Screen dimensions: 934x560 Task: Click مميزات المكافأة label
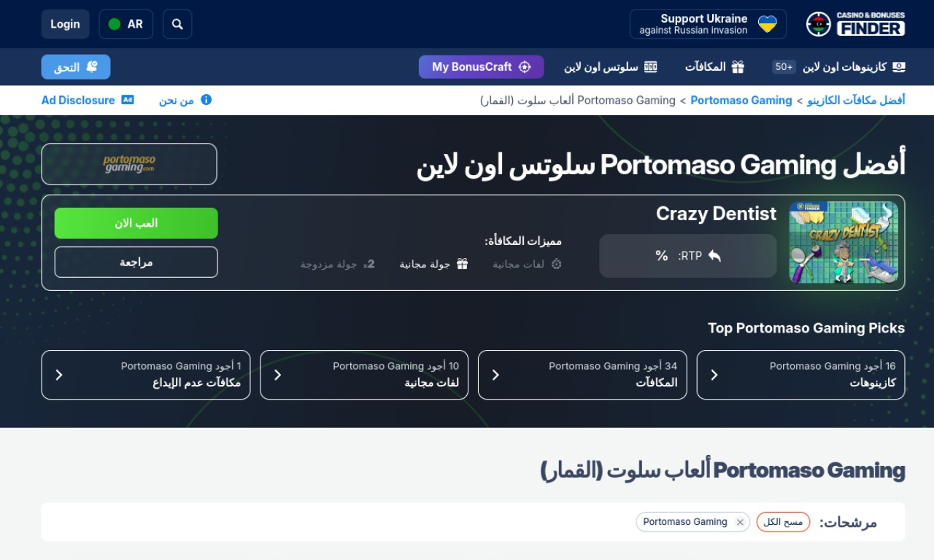point(523,241)
